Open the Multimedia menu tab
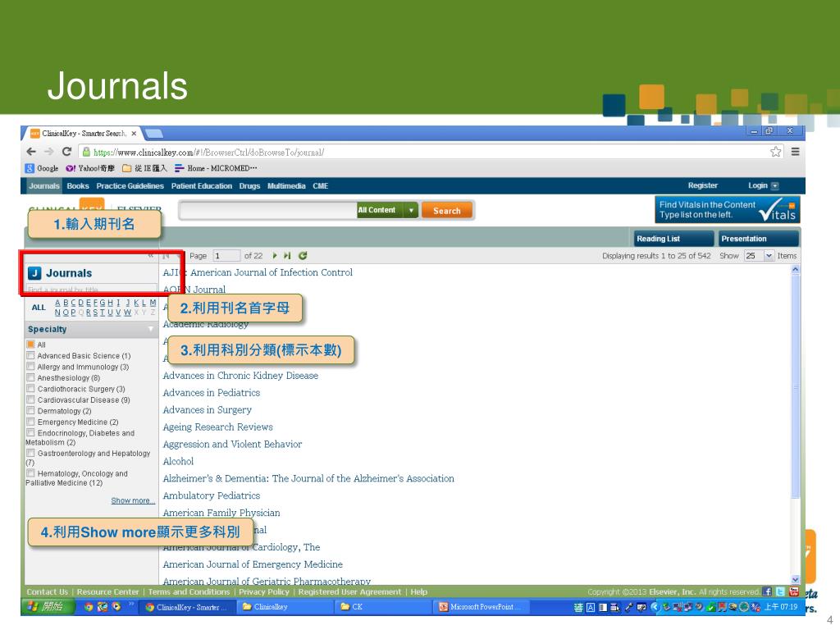 pyautogui.click(x=286, y=186)
